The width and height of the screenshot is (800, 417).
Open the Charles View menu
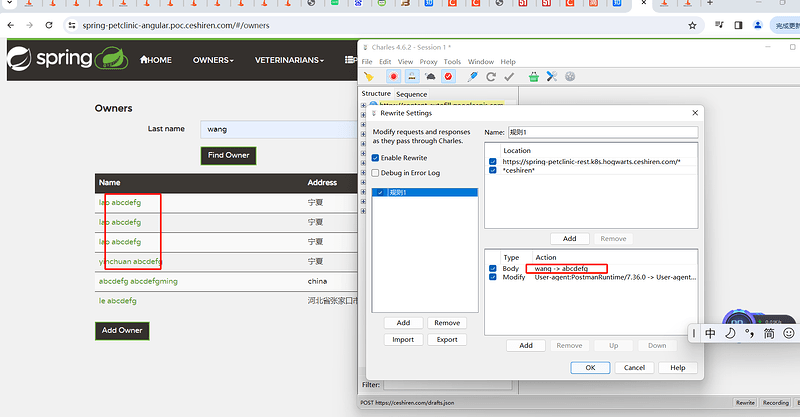(406, 62)
